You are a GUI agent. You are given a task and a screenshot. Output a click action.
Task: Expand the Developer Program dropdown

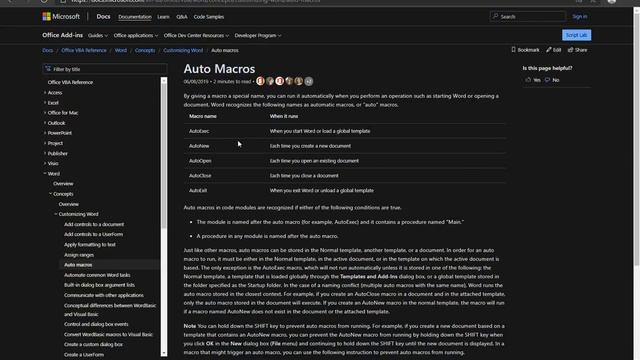pyautogui.click(x=258, y=36)
